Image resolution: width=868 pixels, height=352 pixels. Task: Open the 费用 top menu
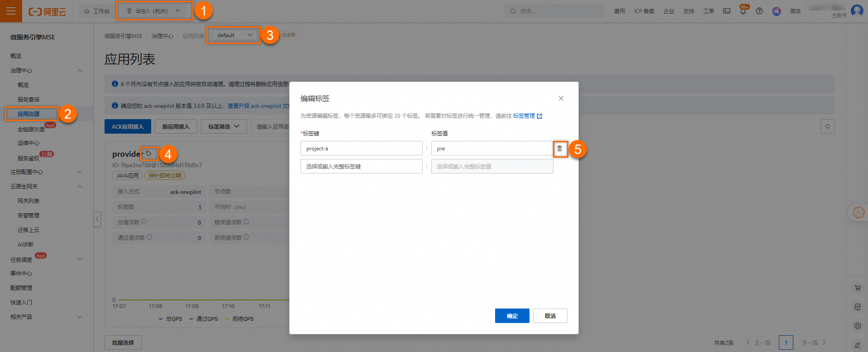pos(619,11)
